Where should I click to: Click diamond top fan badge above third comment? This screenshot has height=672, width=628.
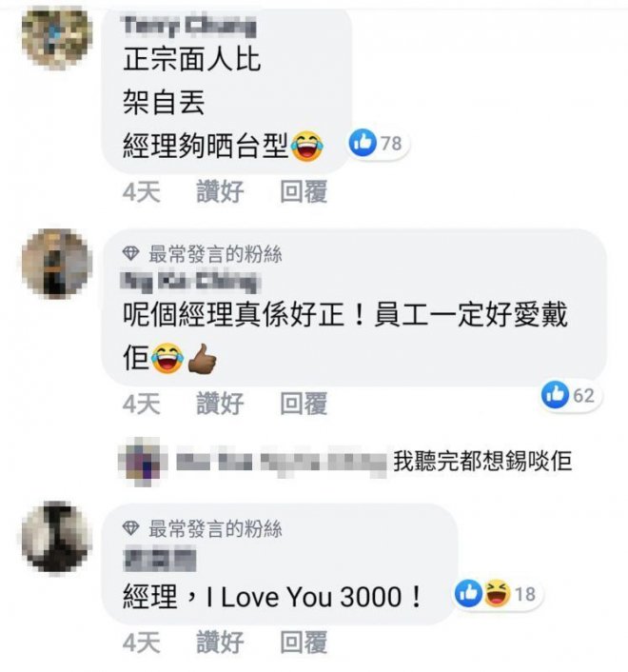click(130, 528)
